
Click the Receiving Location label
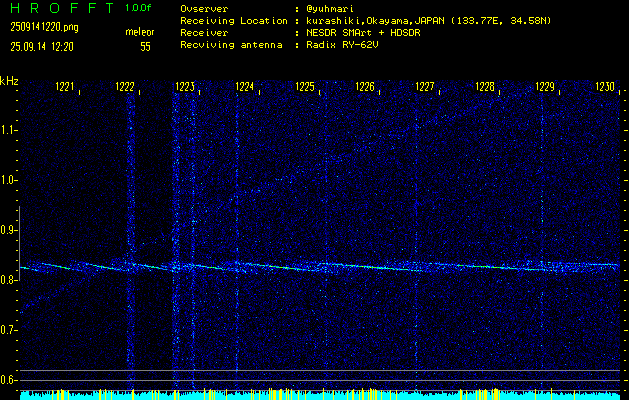click(x=234, y=21)
